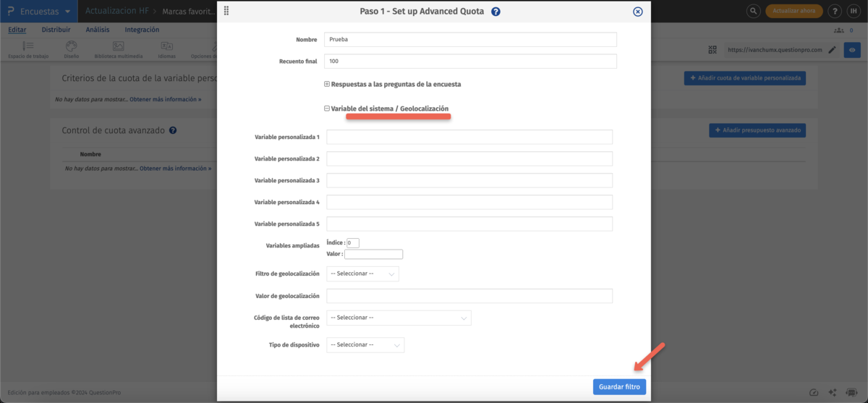Click the Nombre field containing Prueba
Screen dimensions: 868x403
pos(471,40)
